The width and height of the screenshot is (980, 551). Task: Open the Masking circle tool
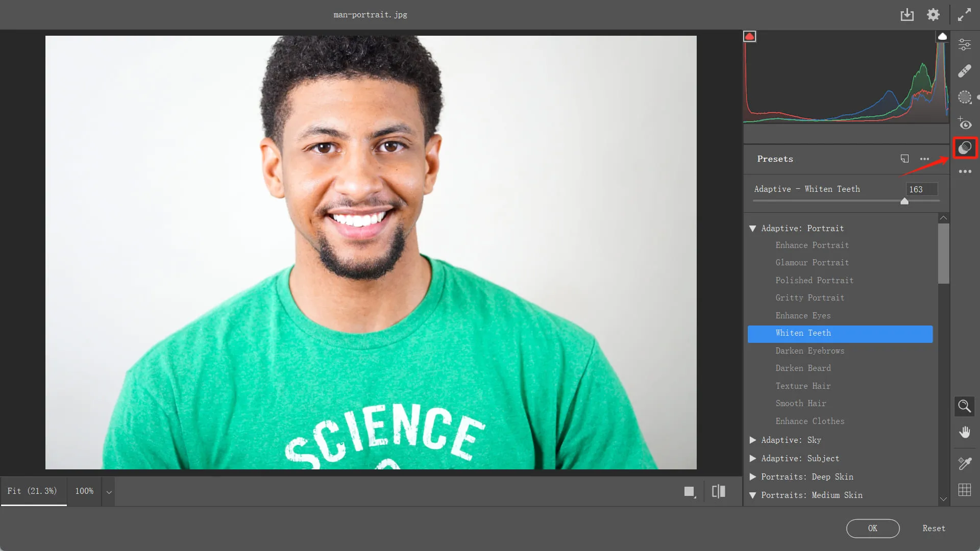coord(964,97)
